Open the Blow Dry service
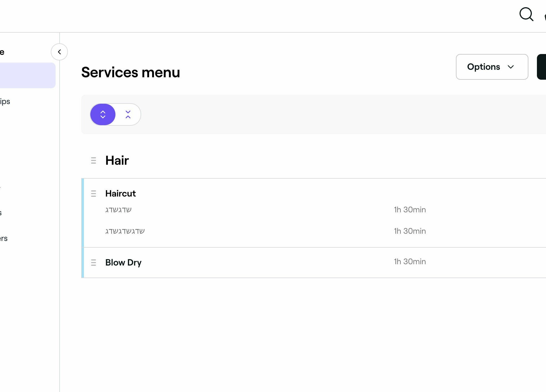 pos(123,263)
